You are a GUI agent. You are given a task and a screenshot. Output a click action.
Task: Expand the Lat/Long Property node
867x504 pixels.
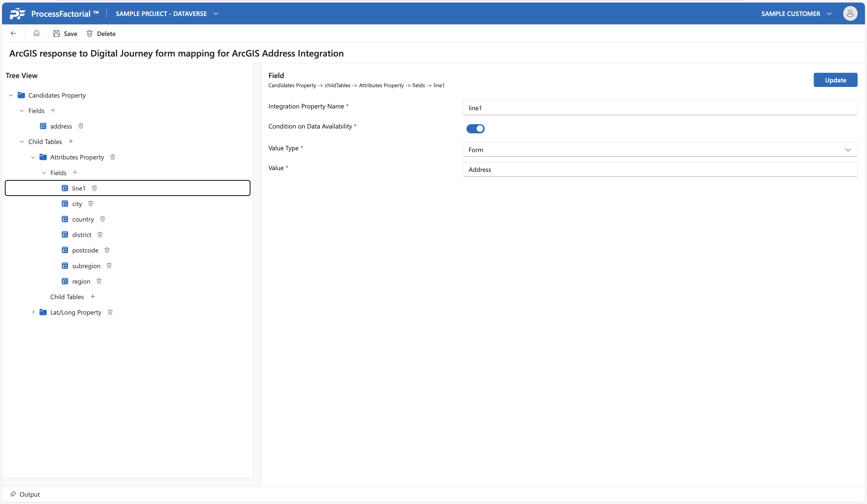coord(33,312)
